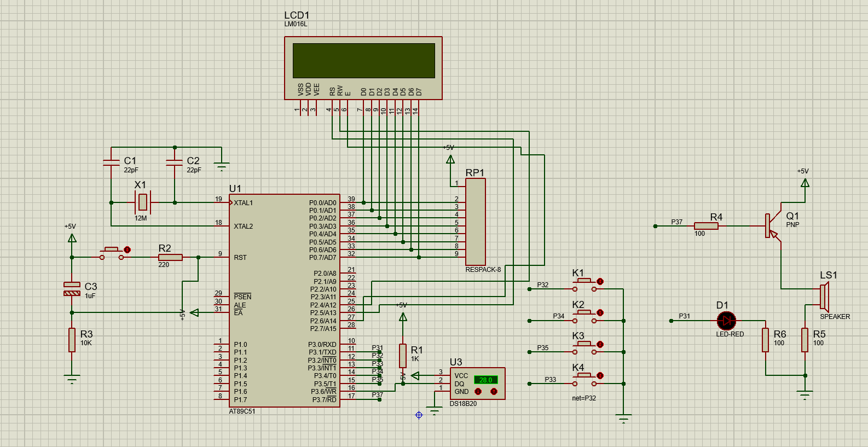This screenshot has height=447, width=868.
Task: Click the P34 wire label near K2
Action: (558, 316)
